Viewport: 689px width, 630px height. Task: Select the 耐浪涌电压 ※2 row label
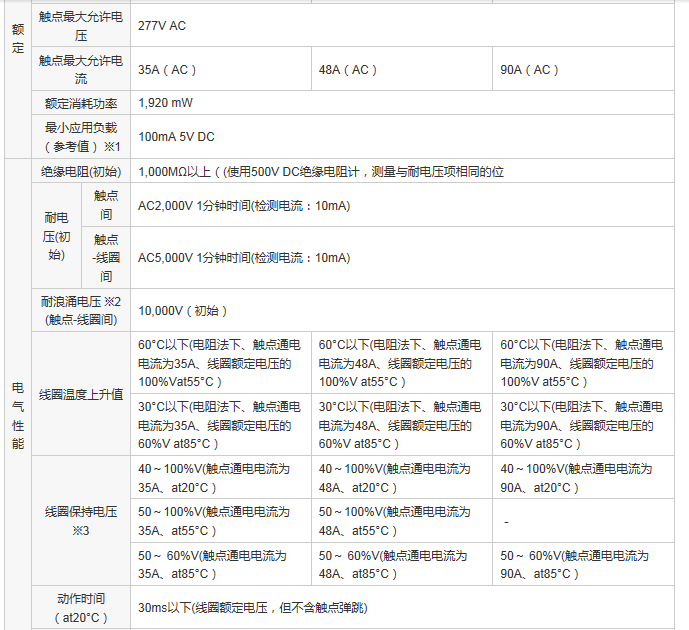(x=81, y=310)
